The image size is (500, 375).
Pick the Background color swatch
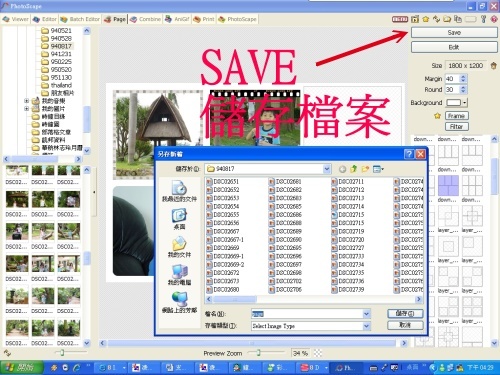tap(454, 102)
